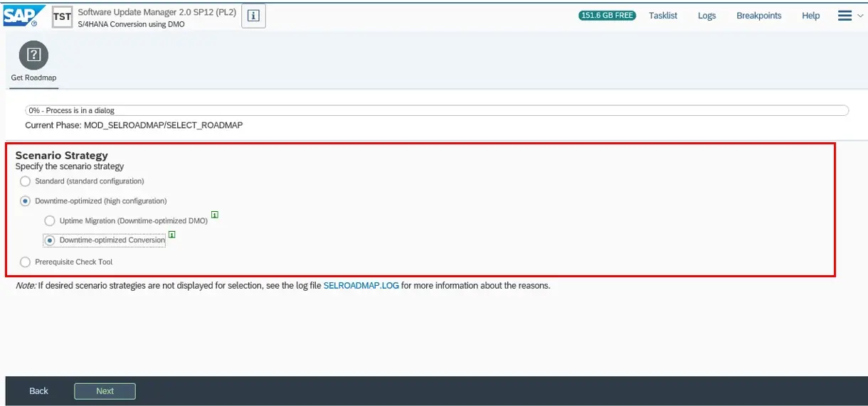Open the Logs menu
Viewport: 868px width, 406px height.
click(x=706, y=16)
